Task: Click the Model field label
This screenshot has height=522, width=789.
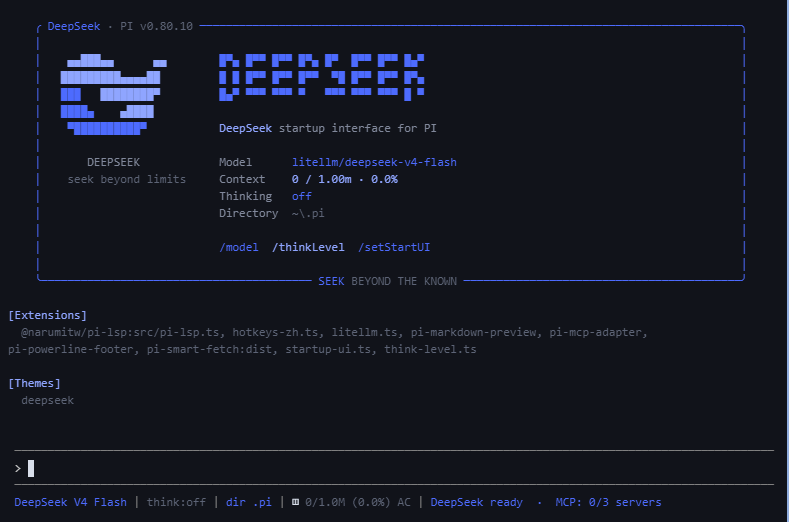Action: (235, 162)
